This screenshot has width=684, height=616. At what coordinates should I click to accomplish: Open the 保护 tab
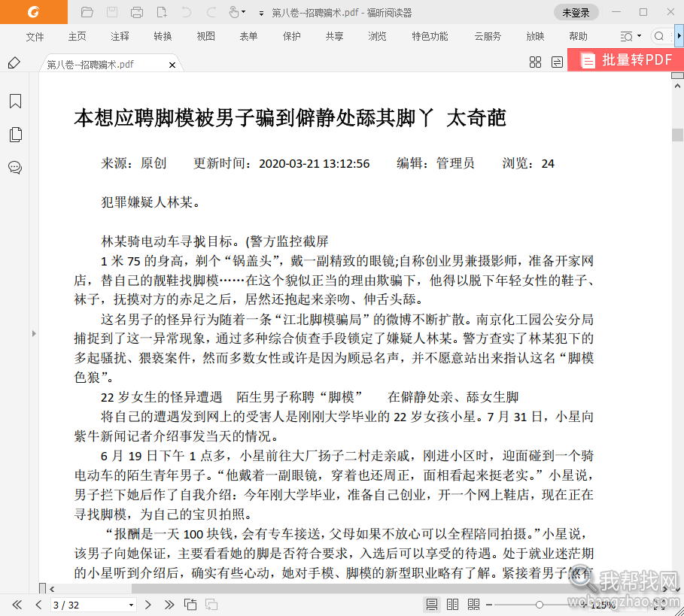[x=291, y=37]
